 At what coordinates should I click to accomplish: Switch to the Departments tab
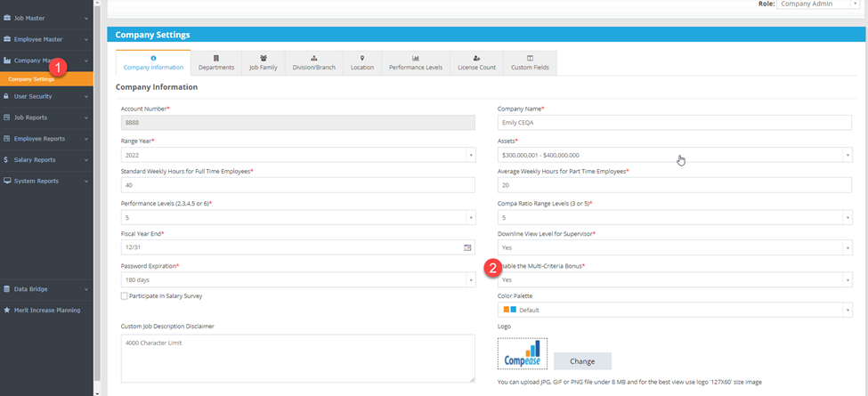[x=216, y=63]
